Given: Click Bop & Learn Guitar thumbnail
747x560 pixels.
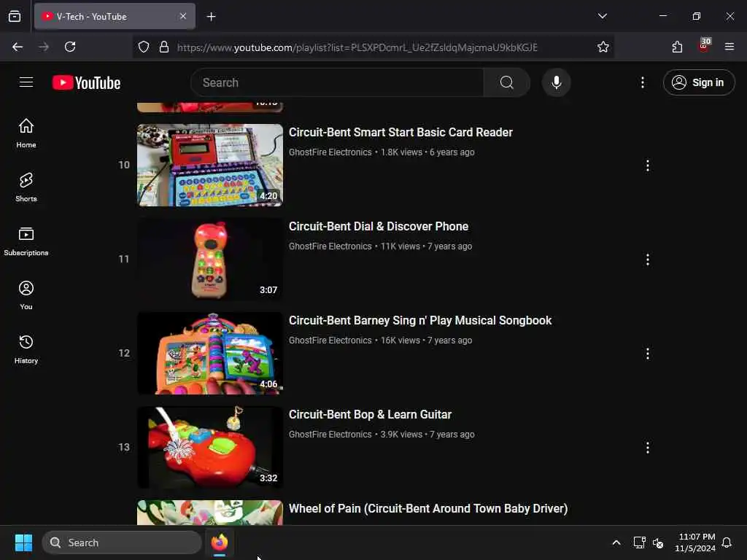Looking at the screenshot, I should [x=209, y=447].
